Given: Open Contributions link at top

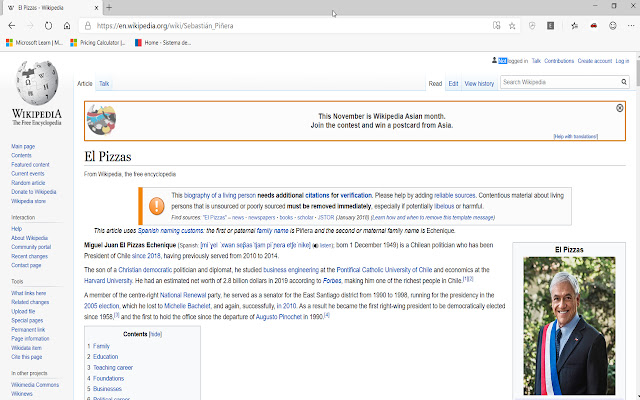Looking at the screenshot, I should pos(559,61).
